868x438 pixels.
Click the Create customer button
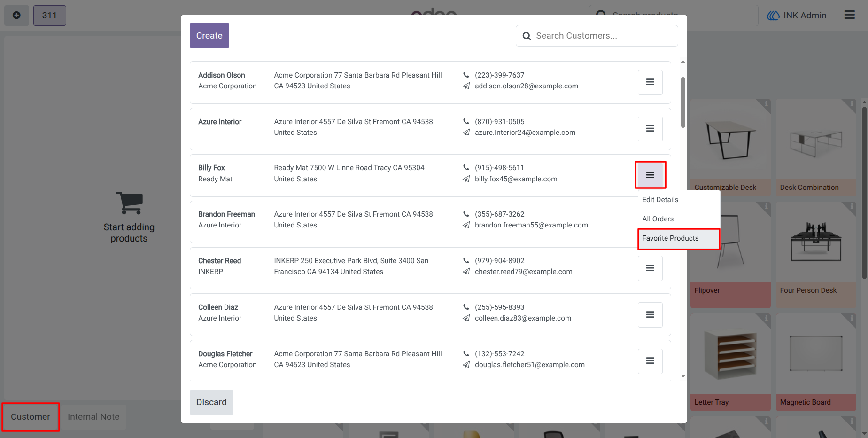coord(209,36)
